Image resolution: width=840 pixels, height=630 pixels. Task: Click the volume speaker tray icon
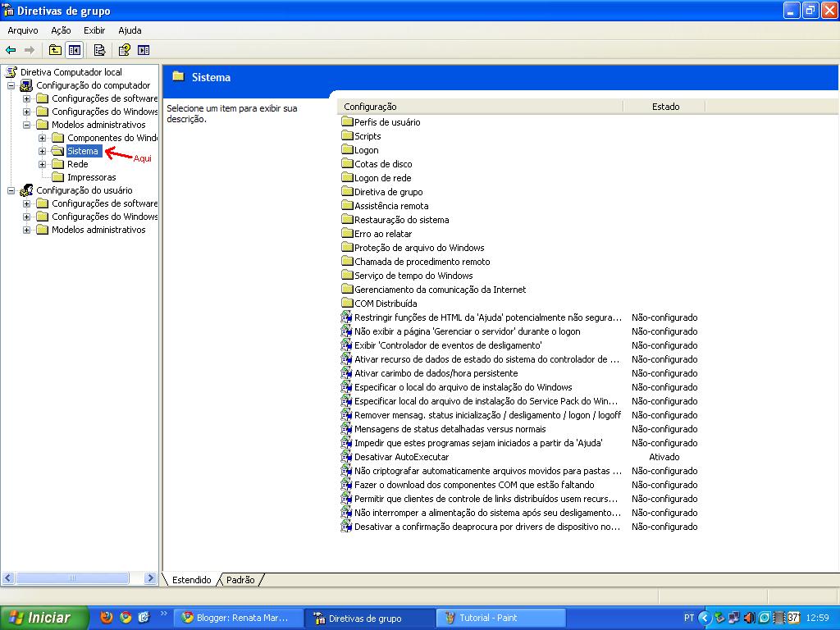(750, 618)
